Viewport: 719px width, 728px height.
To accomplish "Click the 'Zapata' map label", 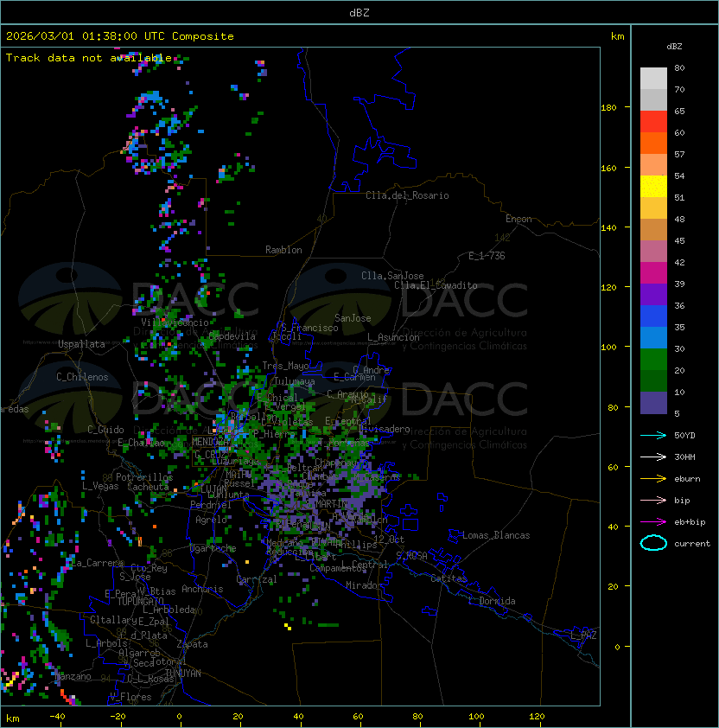I will [x=192, y=644].
